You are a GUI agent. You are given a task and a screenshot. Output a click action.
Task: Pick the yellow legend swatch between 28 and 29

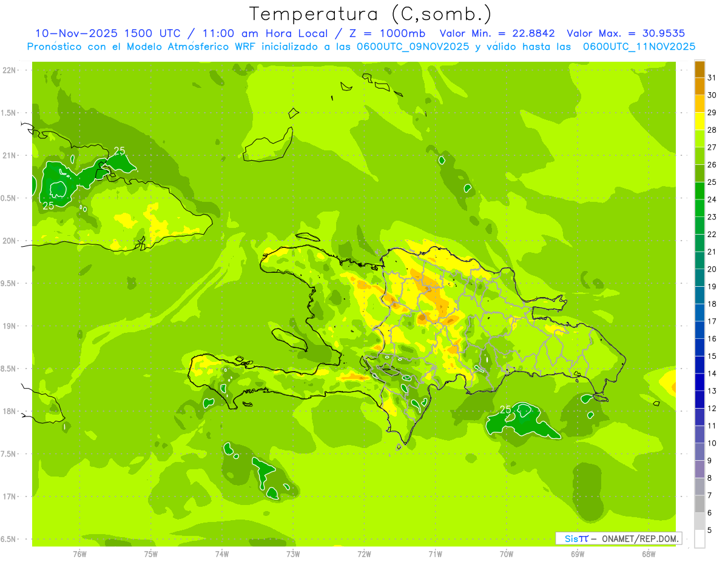click(x=699, y=121)
